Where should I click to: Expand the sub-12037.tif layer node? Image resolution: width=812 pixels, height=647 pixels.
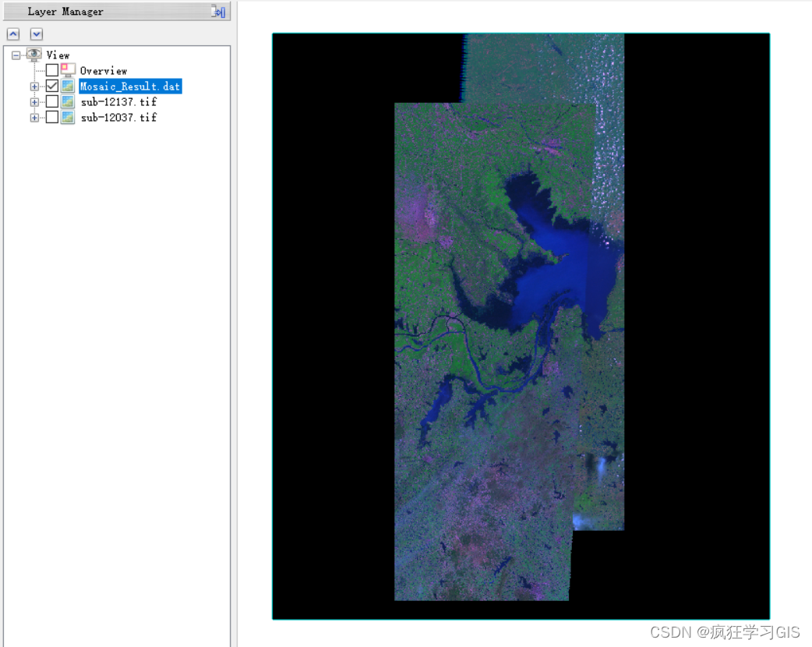34,118
